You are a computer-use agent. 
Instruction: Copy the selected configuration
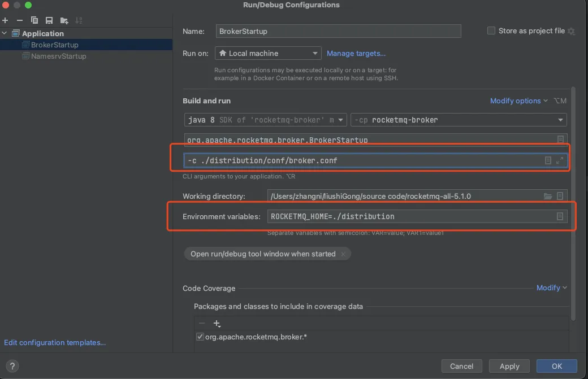pos(34,20)
